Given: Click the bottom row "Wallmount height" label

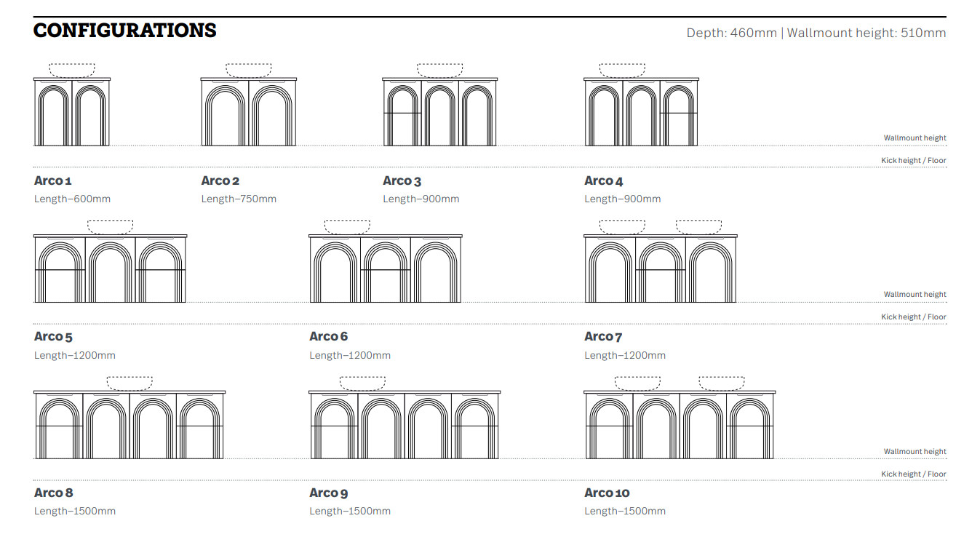Looking at the screenshot, I should tap(915, 452).
